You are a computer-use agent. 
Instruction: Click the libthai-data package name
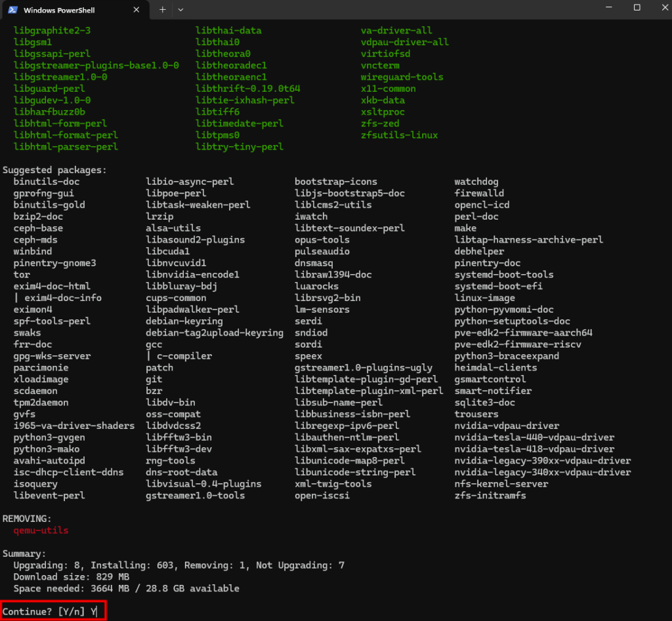[x=228, y=30]
